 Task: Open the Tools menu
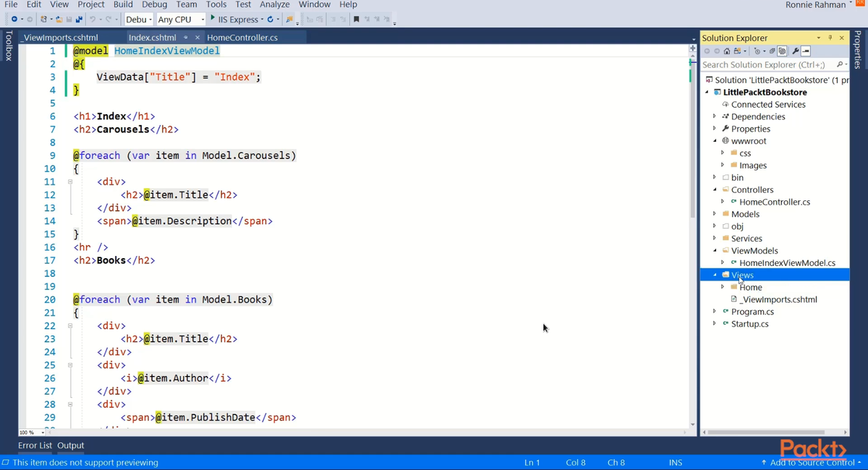click(216, 4)
